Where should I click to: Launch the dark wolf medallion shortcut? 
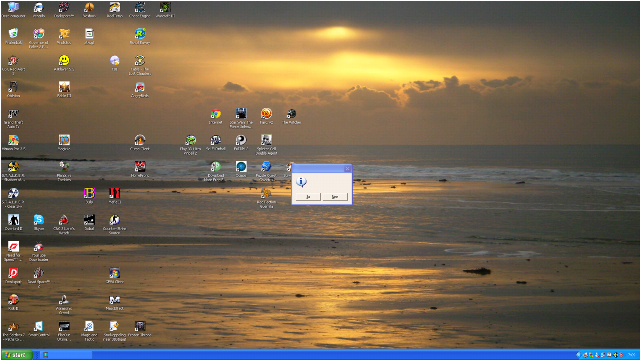tap(291, 114)
